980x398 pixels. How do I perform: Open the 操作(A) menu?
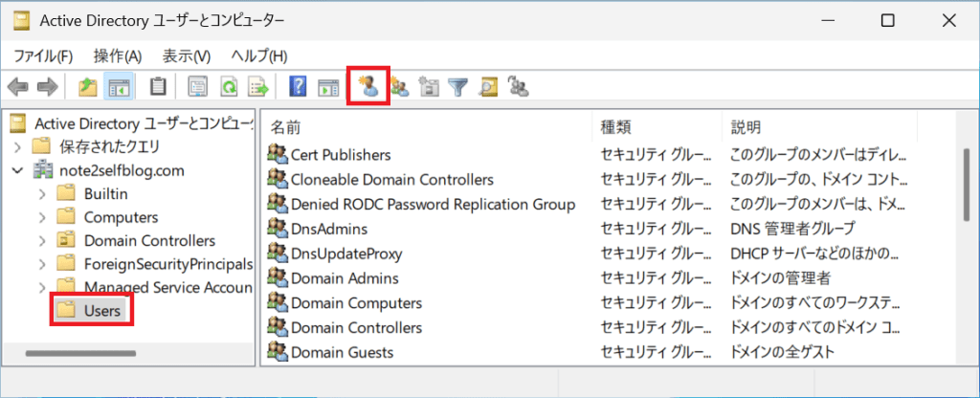[x=118, y=56]
